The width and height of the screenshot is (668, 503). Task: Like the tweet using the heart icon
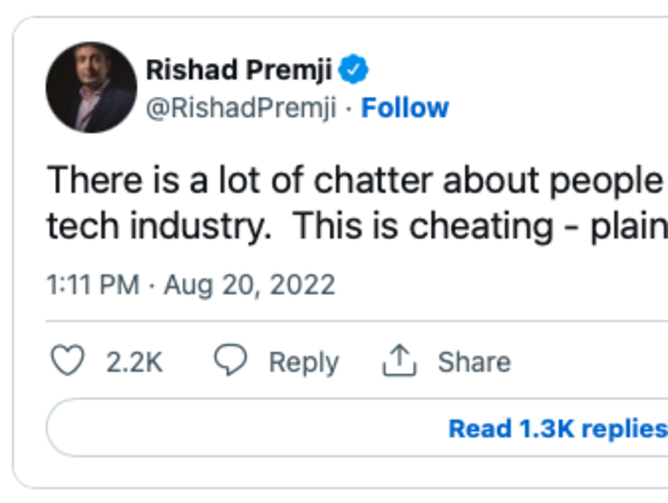(x=67, y=360)
